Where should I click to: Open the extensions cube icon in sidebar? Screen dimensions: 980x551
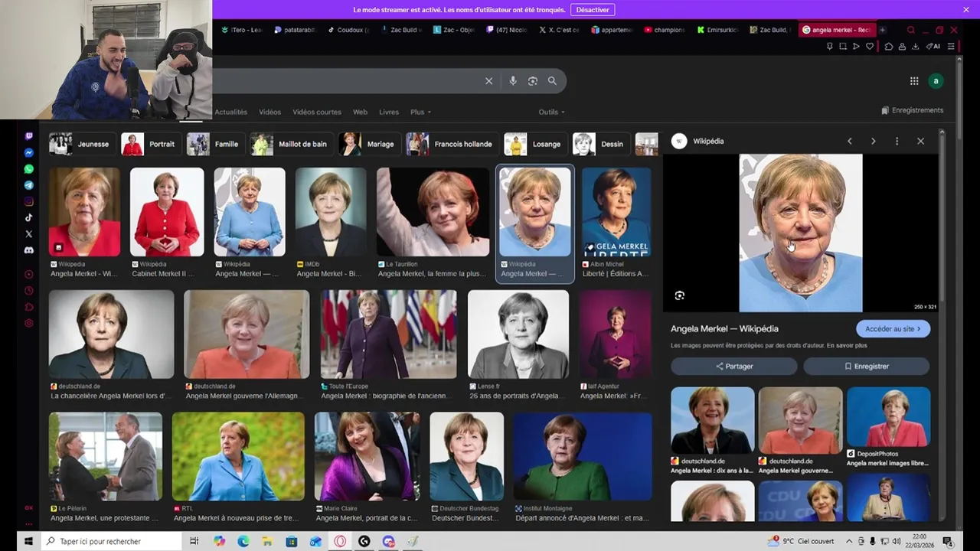[x=28, y=307]
